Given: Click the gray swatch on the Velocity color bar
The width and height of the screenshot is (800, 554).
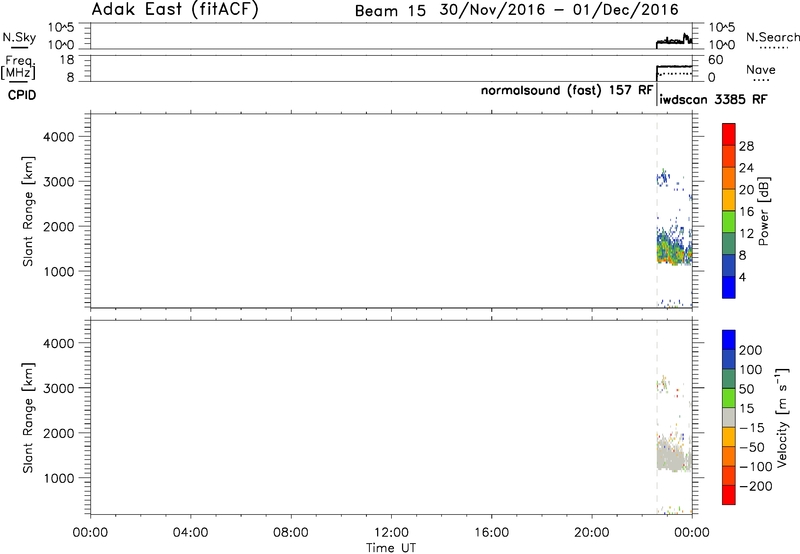Looking at the screenshot, I should point(729,417).
